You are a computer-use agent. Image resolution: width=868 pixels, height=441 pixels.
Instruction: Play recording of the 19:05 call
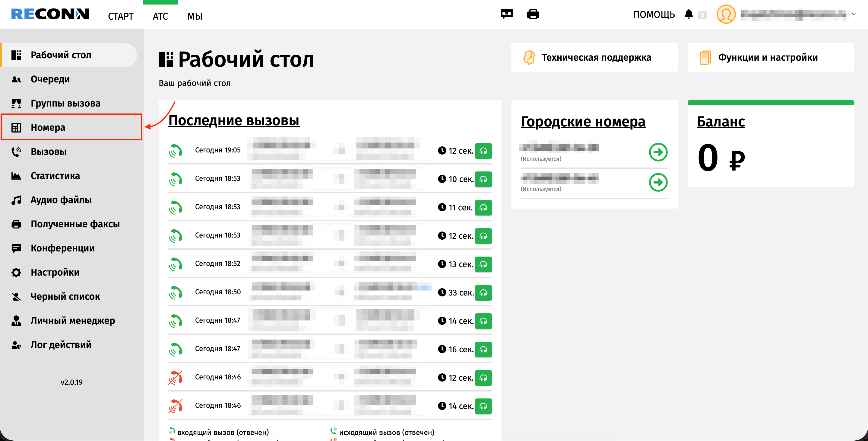483,151
